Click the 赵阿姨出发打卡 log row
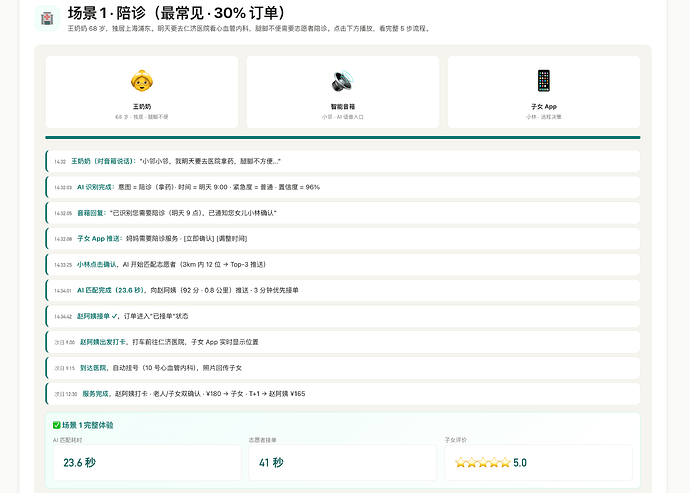 coord(343,342)
